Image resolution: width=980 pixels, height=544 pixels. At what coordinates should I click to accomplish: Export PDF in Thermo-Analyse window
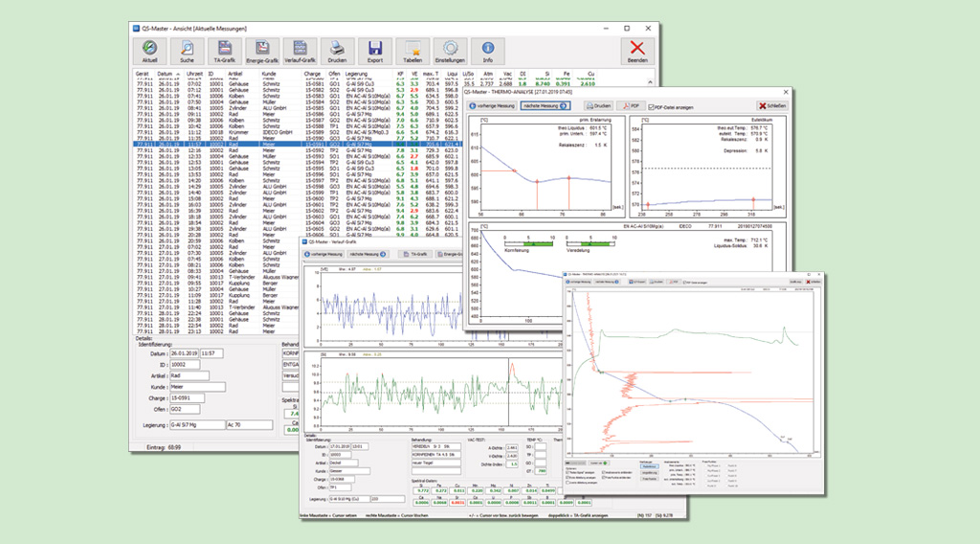[x=631, y=106]
